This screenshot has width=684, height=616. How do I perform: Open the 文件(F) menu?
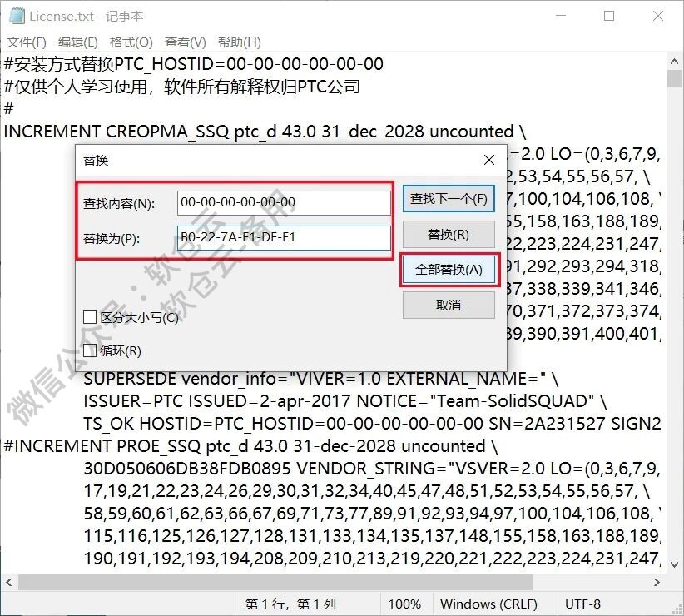coord(25,41)
